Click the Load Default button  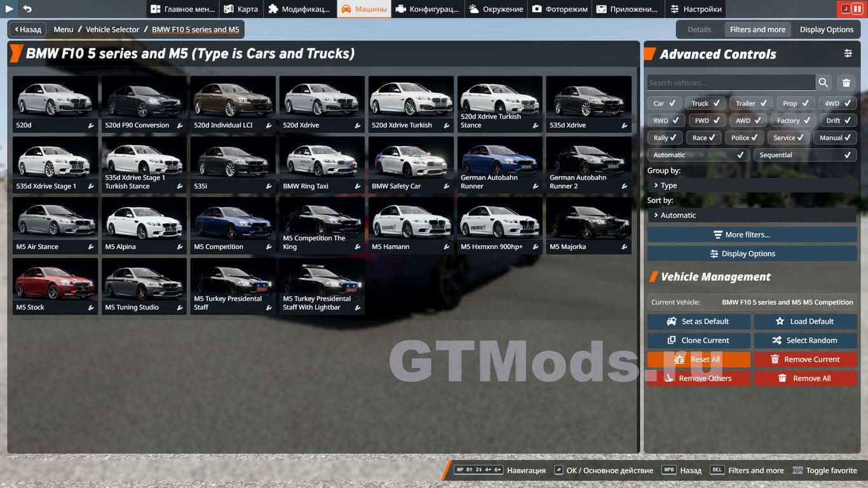click(x=805, y=322)
